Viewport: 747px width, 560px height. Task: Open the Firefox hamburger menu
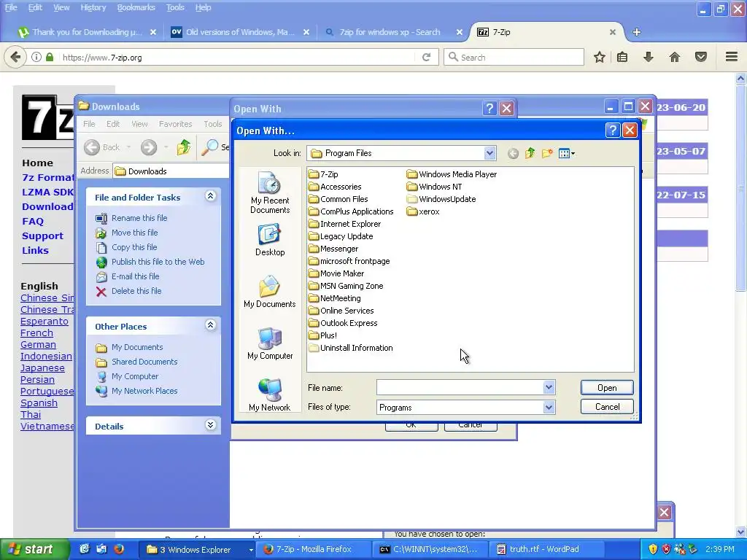[732, 57]
